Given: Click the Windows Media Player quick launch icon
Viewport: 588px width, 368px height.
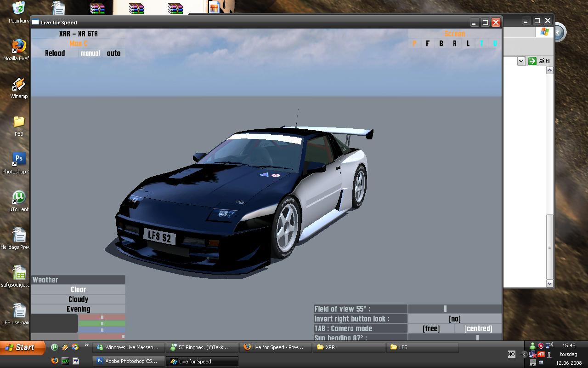Looking at the screenshot, I should coord(75,347).
